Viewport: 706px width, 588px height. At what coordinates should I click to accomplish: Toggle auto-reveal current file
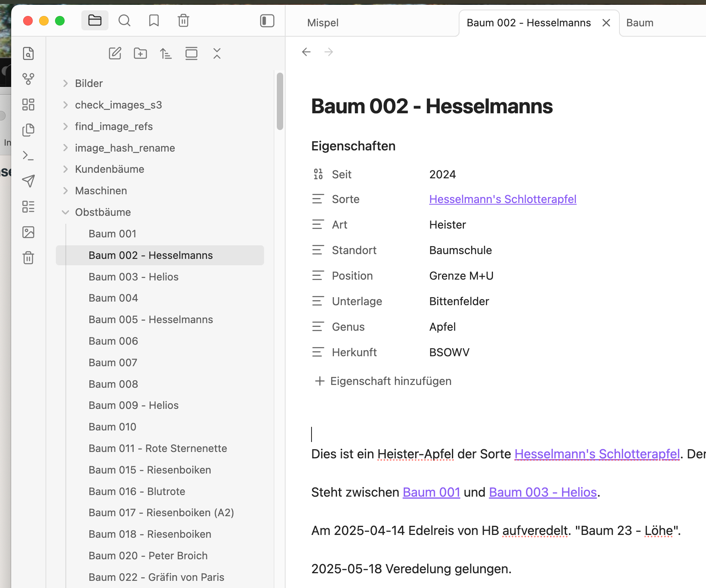[x=191, y=53]
